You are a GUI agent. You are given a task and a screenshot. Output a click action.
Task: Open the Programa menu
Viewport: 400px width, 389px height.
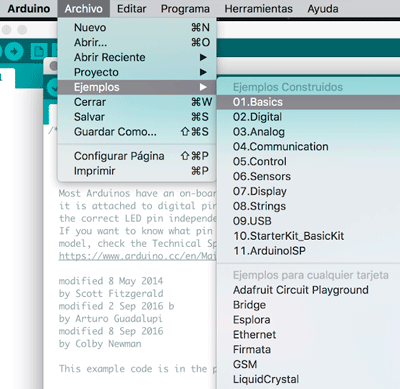click(185, 9)
